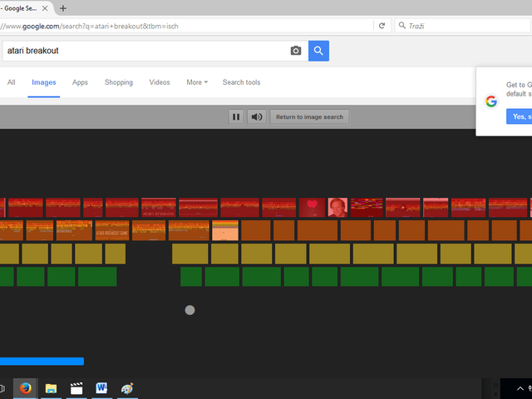The image size is (532, 399).
Task: Select the Images tab
Action: point(44,82)
